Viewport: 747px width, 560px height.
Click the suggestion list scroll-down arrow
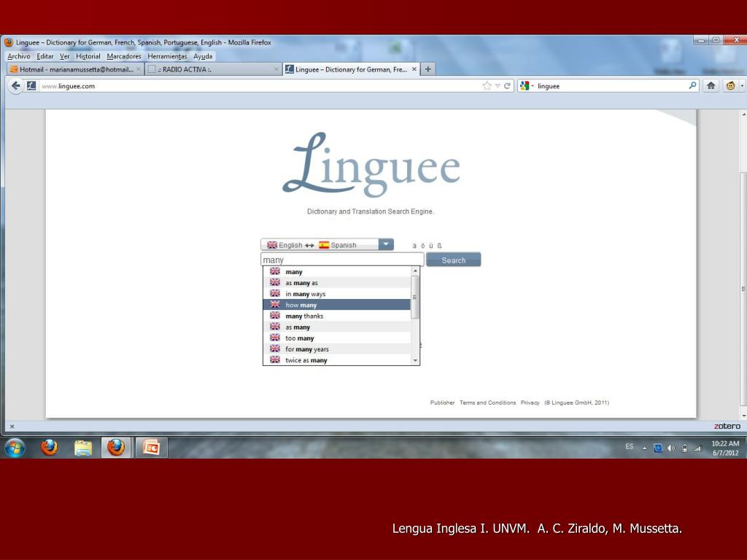[415, 360]
